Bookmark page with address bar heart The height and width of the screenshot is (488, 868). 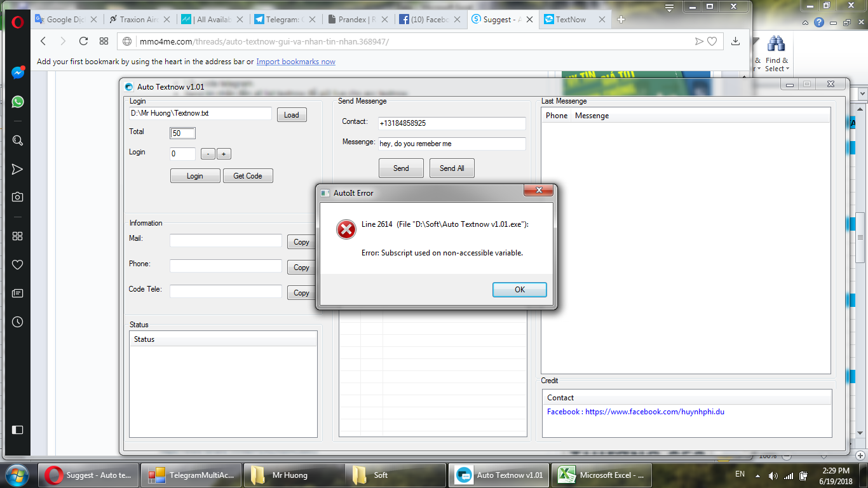712,41
